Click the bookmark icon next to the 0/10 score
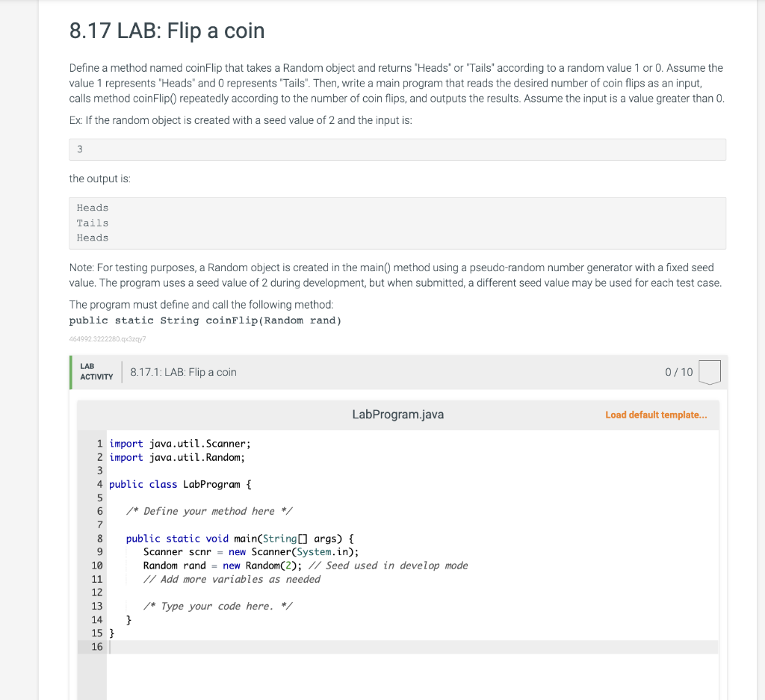This screenshot has width=765, height=700. 707,371
